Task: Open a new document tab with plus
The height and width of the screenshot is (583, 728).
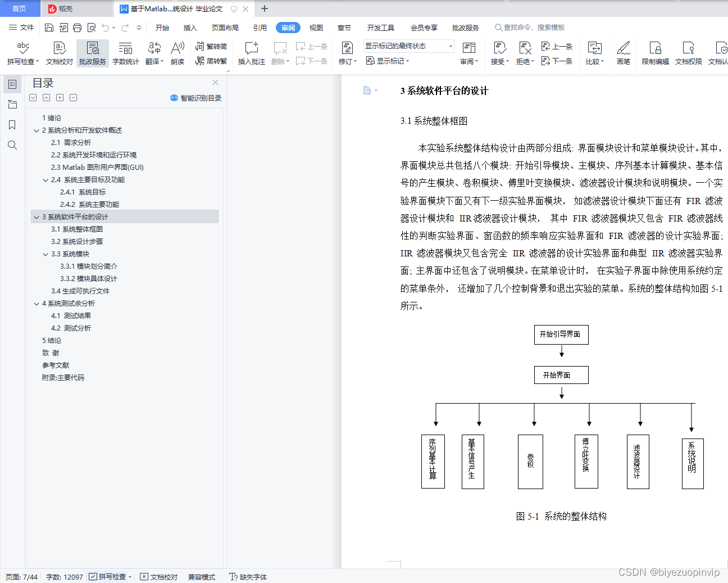Action: coord(265,8)
